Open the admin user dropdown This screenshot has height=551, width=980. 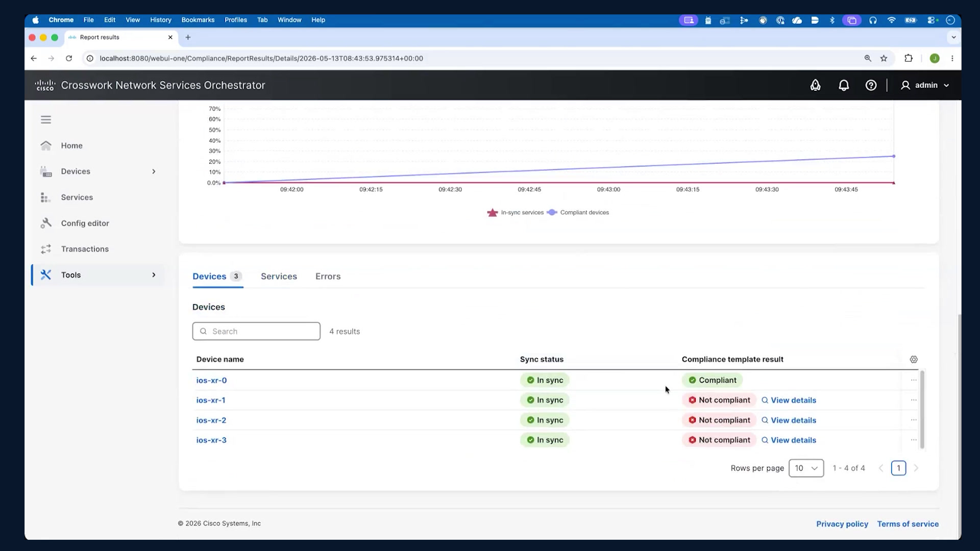(925, 85)
